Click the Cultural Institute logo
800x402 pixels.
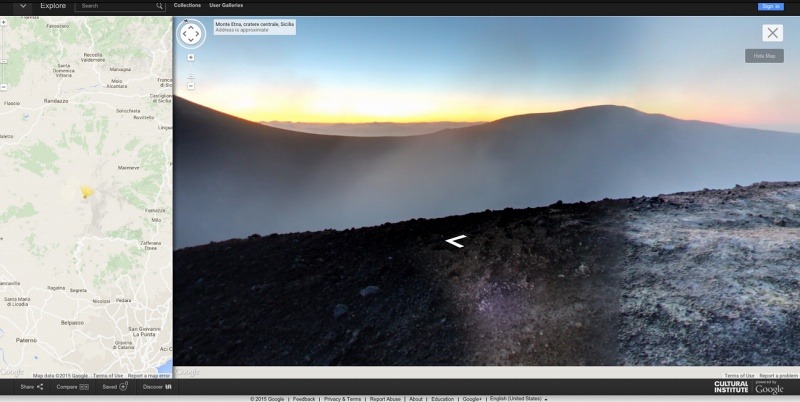731,387
